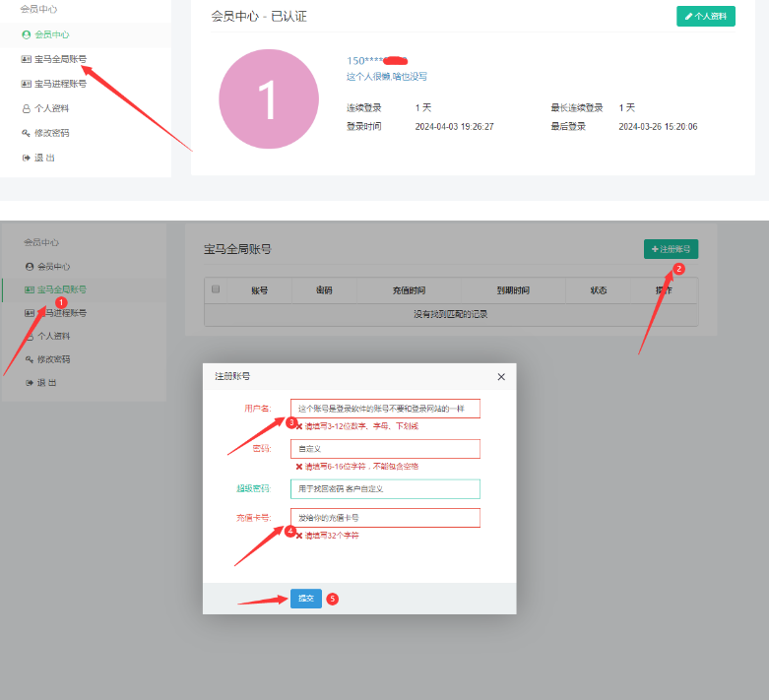Open 修改密码 in the lower dimmed sidebar
769x700 pixels.
tap(54, 359)
